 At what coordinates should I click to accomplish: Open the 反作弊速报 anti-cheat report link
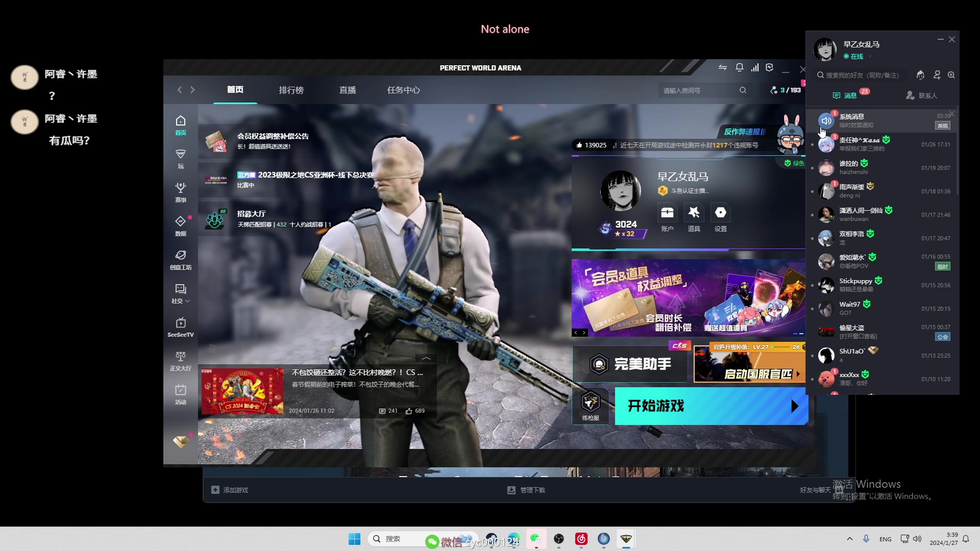point(745,132)
